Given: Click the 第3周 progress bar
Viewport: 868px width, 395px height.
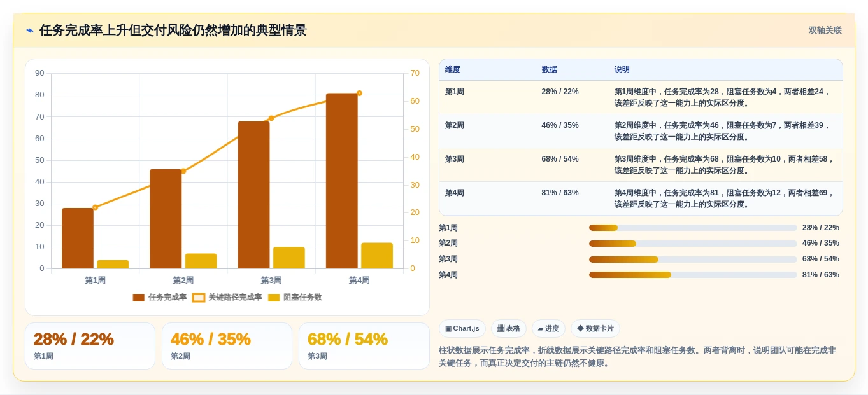Looking at the screenshot, I should [x=693, y=260].
